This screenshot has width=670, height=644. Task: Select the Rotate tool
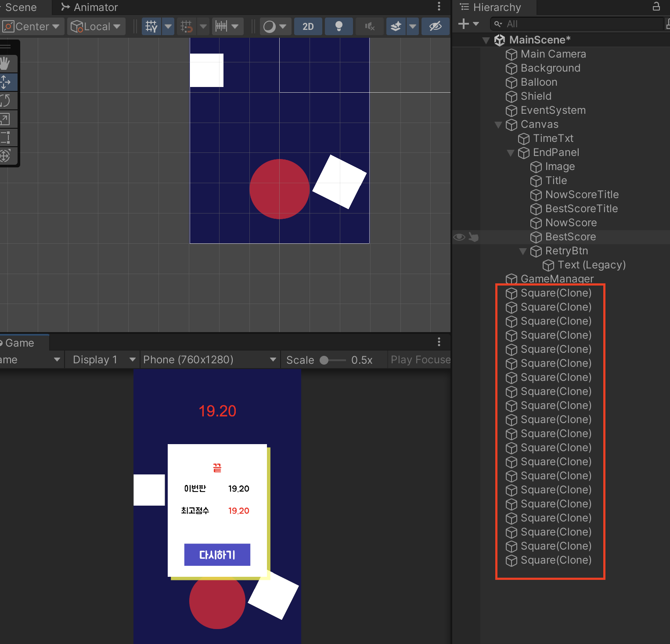[x=5, y=101]
